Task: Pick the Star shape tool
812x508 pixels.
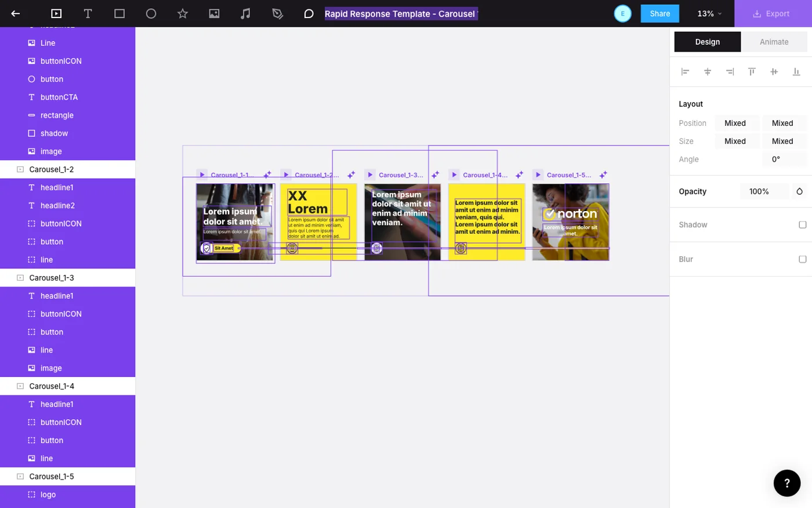Action: pos(183,13)
